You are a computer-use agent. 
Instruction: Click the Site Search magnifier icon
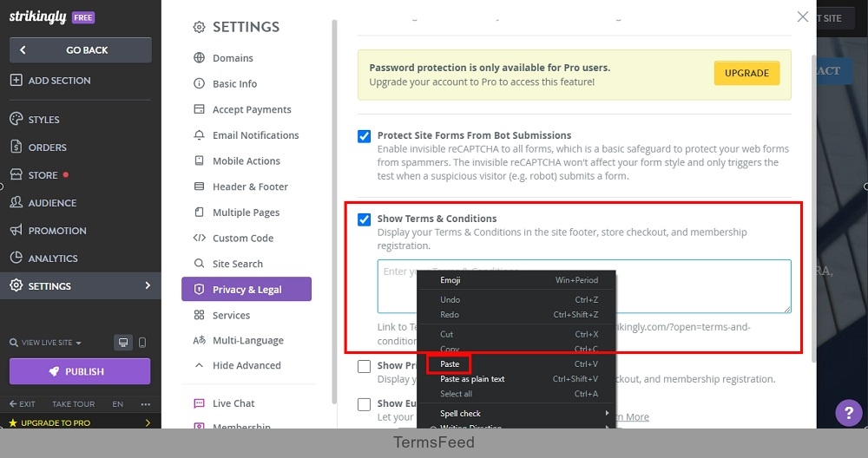pyautogui.click(x=200, y=264)
